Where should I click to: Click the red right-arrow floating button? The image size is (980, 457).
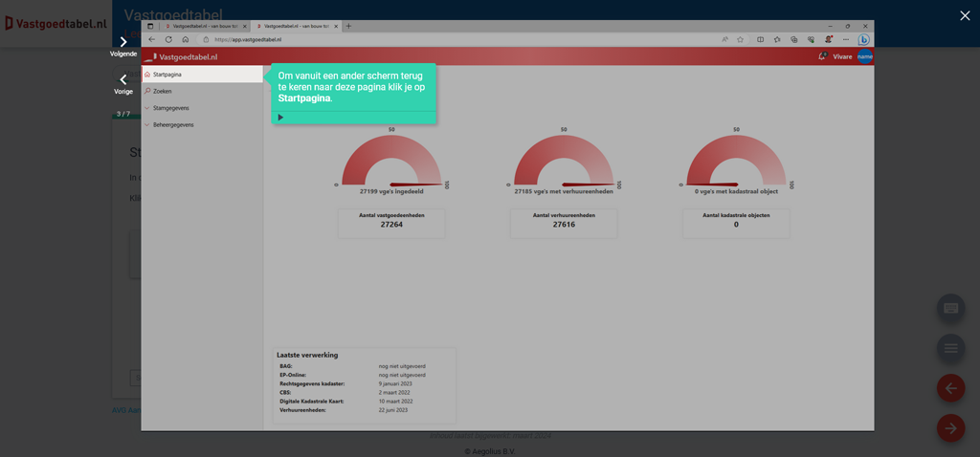click(x=950, y=428)
